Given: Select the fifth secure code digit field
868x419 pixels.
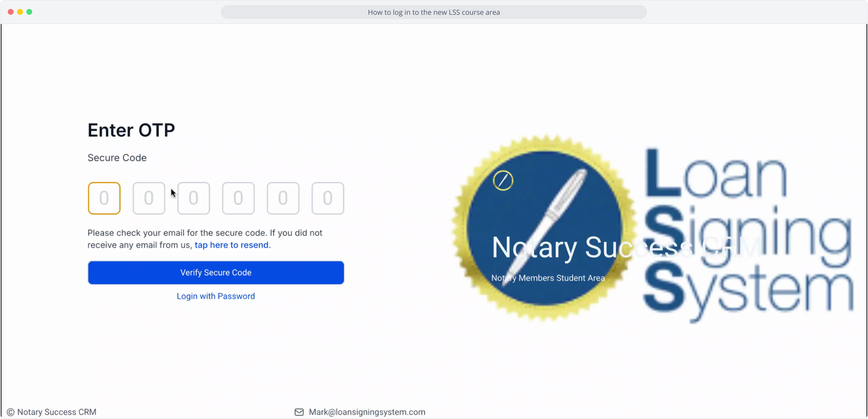Looking at the screenshot, I should pos(283,198).
